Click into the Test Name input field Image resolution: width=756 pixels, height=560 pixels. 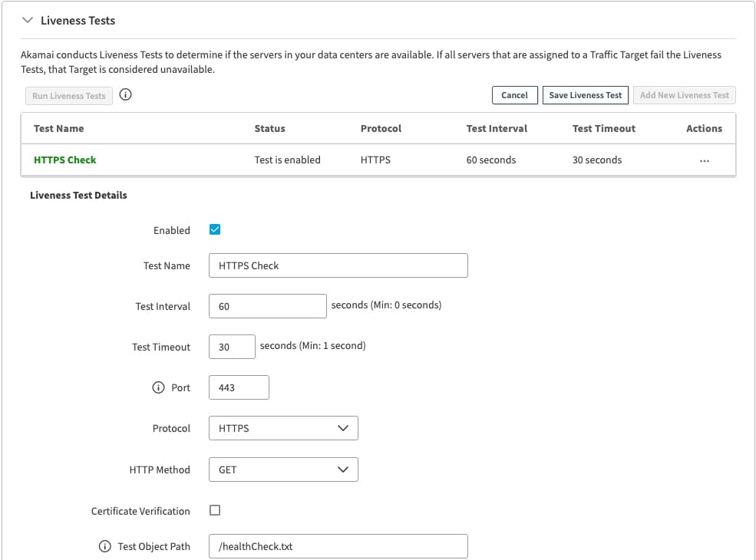(x=338, y=265)
